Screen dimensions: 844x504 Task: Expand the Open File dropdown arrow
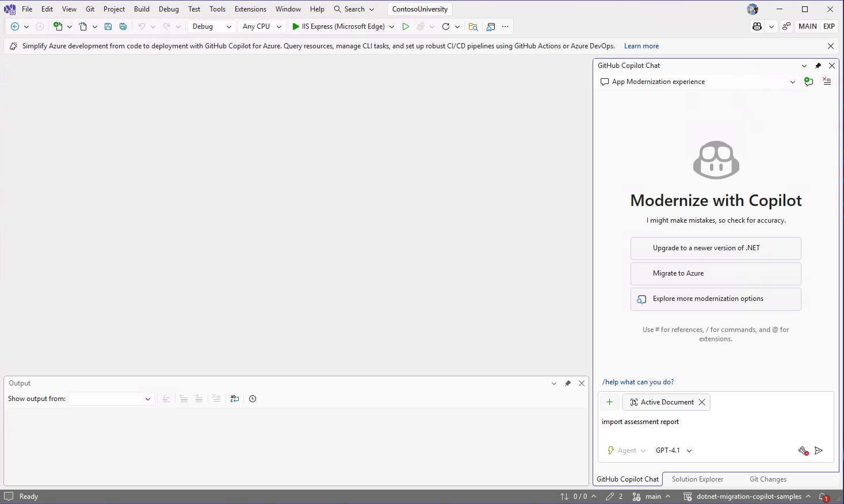(95, 26)
